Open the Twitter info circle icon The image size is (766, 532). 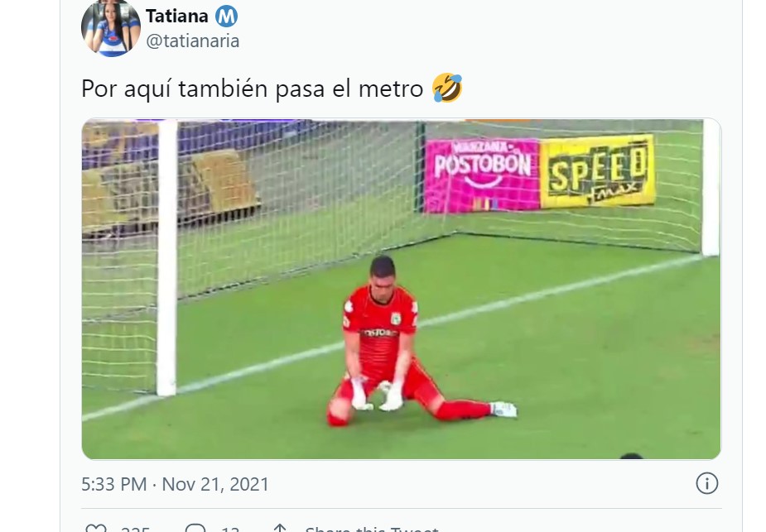(706, 483)
